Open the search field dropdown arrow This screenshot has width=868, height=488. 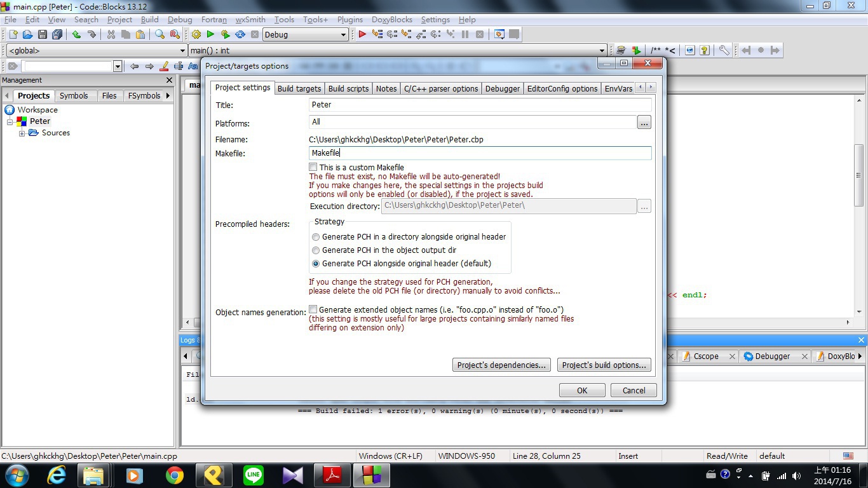[118, 66]
